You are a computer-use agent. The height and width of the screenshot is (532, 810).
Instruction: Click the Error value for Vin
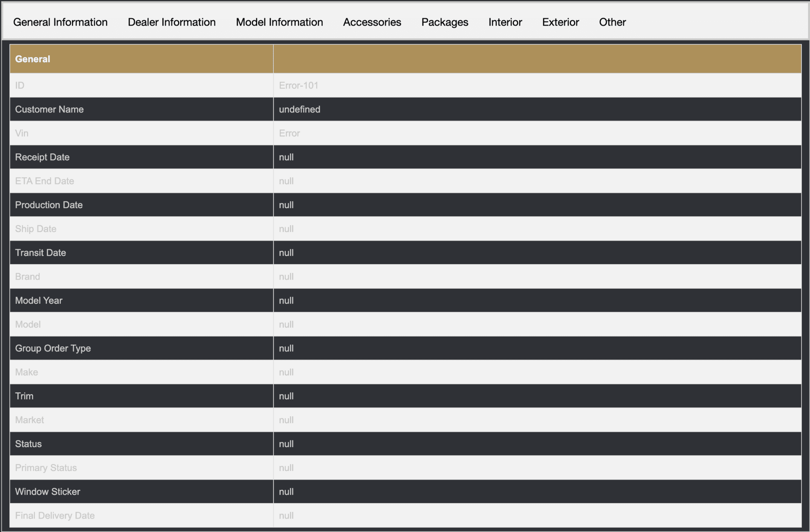(x=289, y=133)
